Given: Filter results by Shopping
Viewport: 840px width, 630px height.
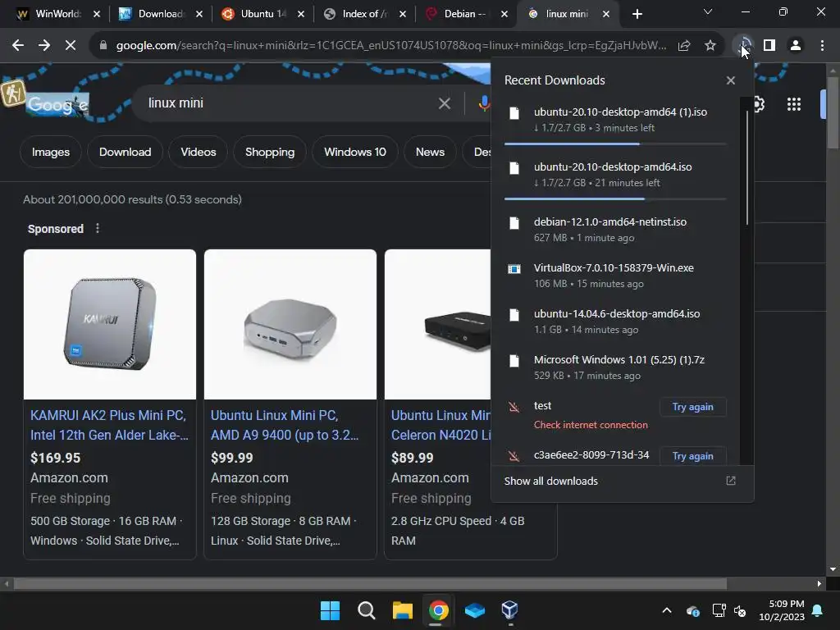Looking at the screenshot, I should point(269,152).
